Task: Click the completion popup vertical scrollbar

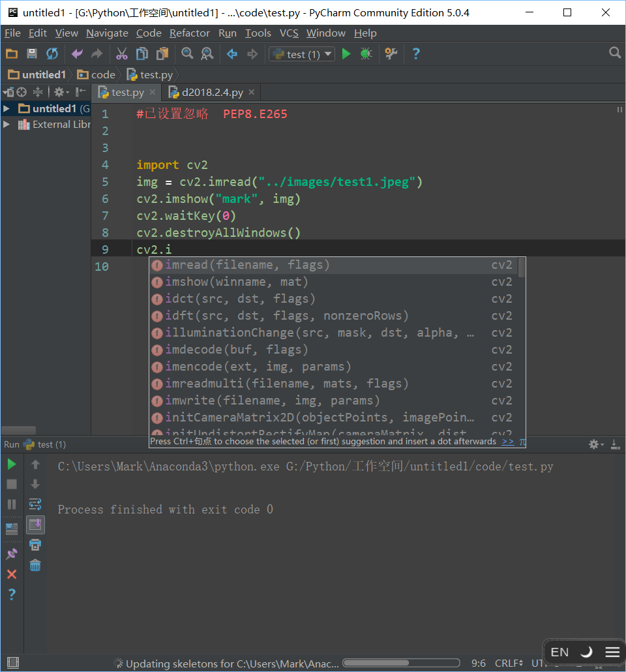Action: coord(522,268)
